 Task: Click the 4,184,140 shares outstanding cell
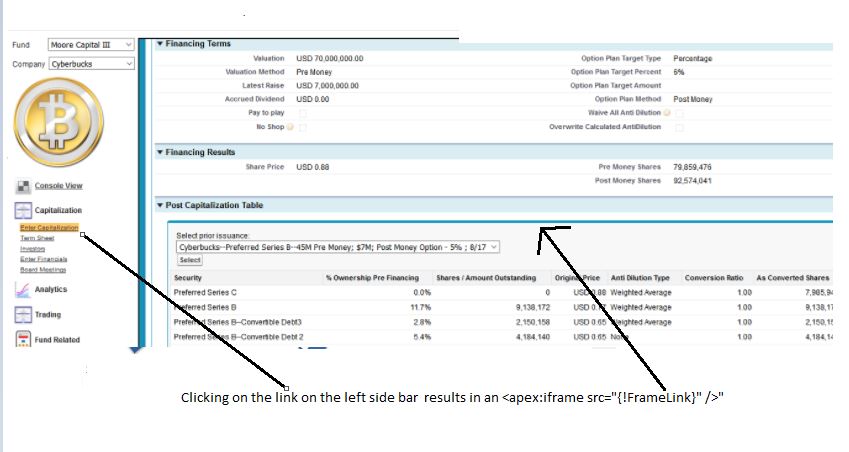pos(533,337)
